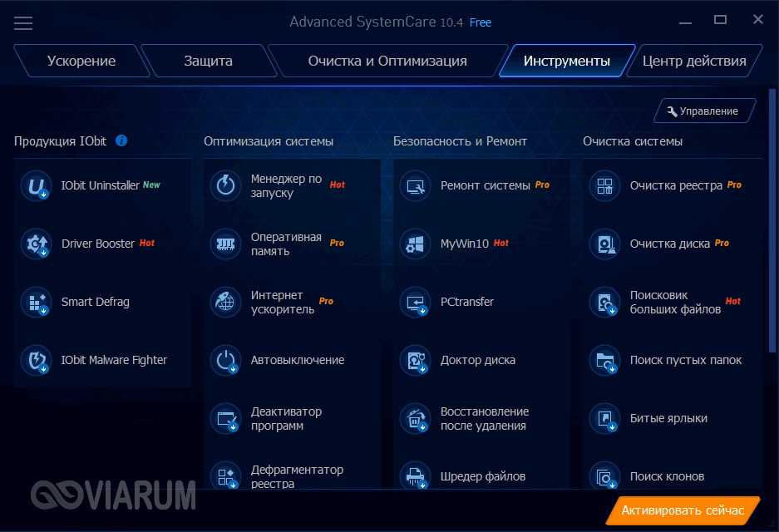Click the Битые ярлыки label
The image size is (779, 532).
[x=668, y=418]
